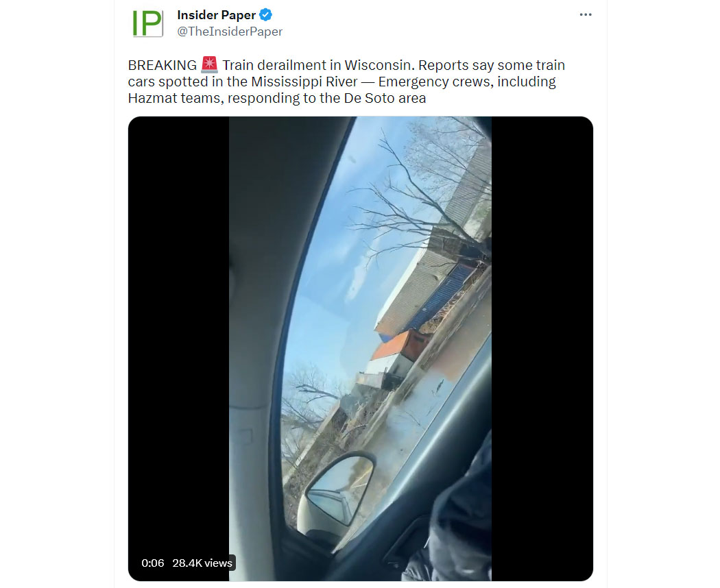Click the words Hazmat teams in the tweet
720x588 pixels.
click(175, 98)
